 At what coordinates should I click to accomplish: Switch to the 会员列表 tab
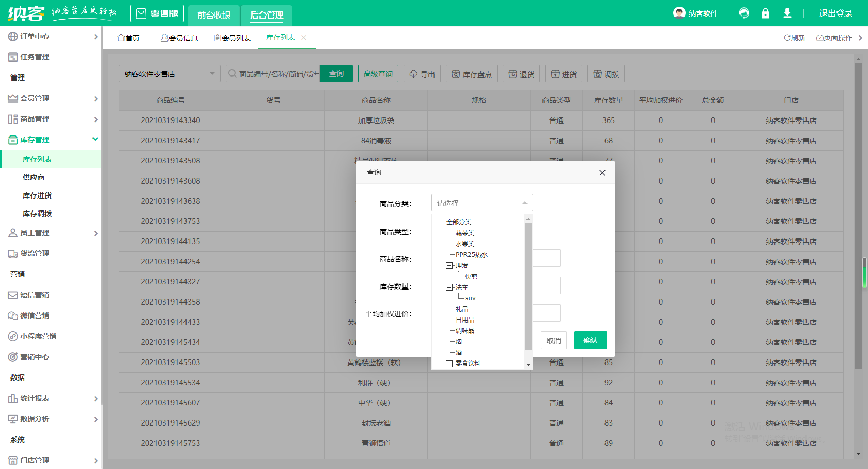[233, 38]
